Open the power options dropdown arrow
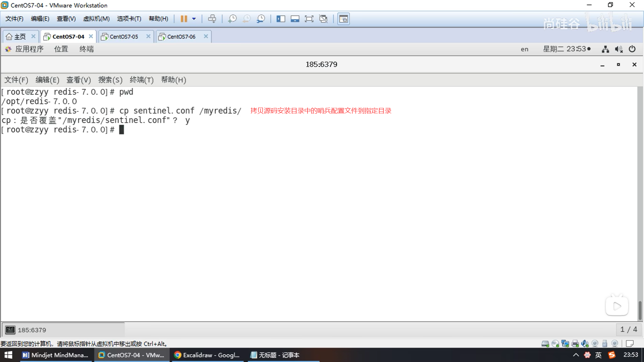Image resolution: width=644 pixels, height=362 pixels. (194, 19)
